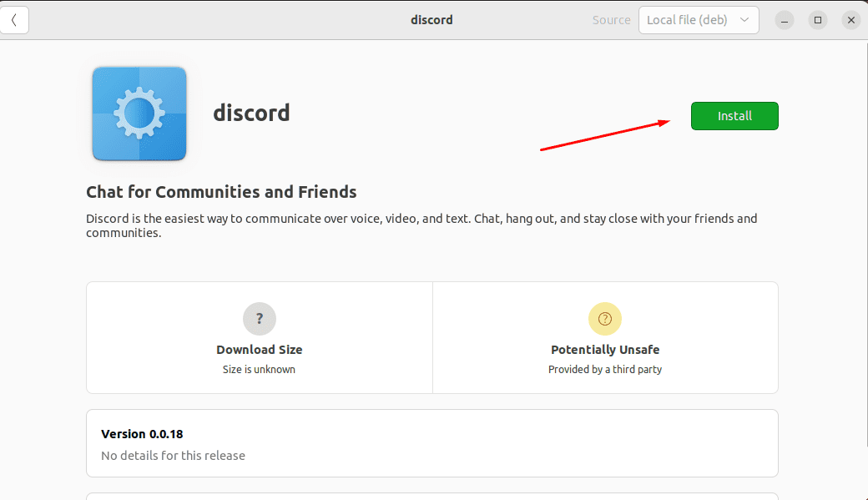Click the large discord app name heading

(251, 113)
